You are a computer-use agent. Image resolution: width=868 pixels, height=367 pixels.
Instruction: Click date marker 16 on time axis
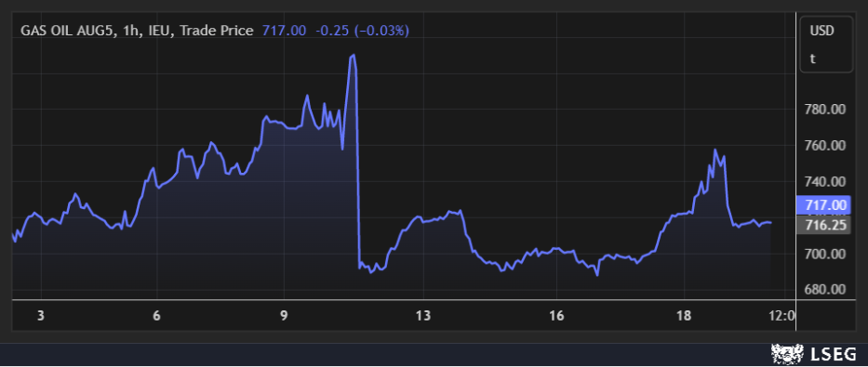[556, 316]
